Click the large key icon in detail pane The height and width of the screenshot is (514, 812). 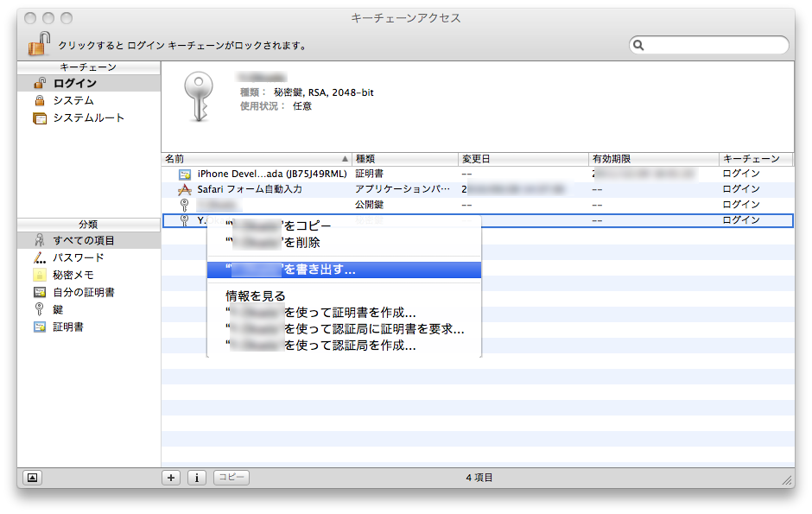(199, 97)
